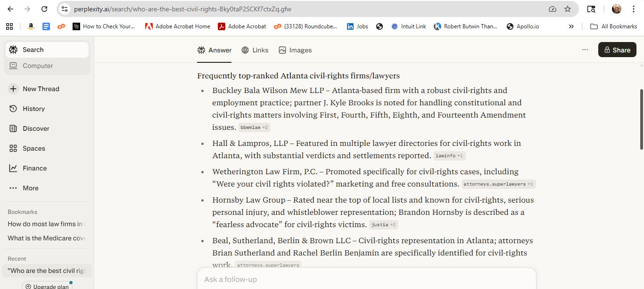Open the Chrome three-dot menu
Viewport: 644px width, 289px height.
pyautogui.click(x=634, y=9)
